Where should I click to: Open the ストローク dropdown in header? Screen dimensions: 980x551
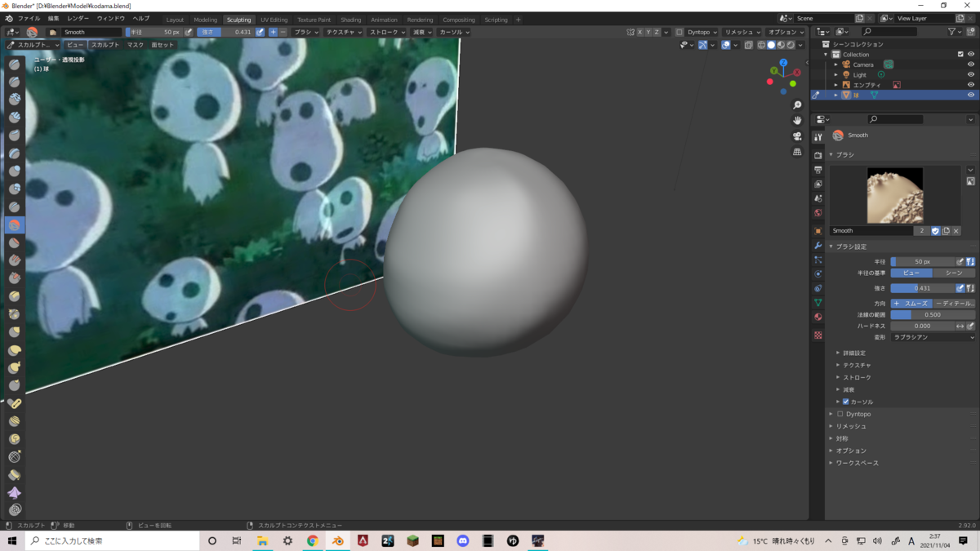pos(387,32)
